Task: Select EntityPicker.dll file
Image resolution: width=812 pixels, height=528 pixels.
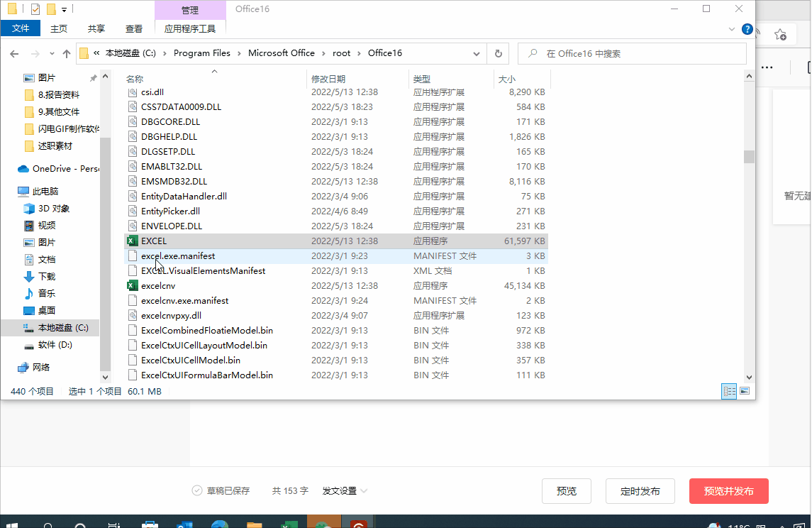Action: click(336, 211)
